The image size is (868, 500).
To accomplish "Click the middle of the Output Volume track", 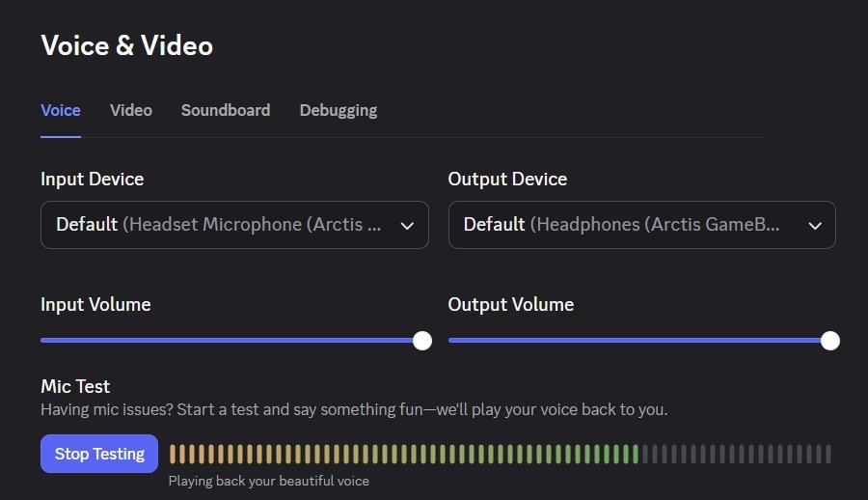I will tap(639, 340).
